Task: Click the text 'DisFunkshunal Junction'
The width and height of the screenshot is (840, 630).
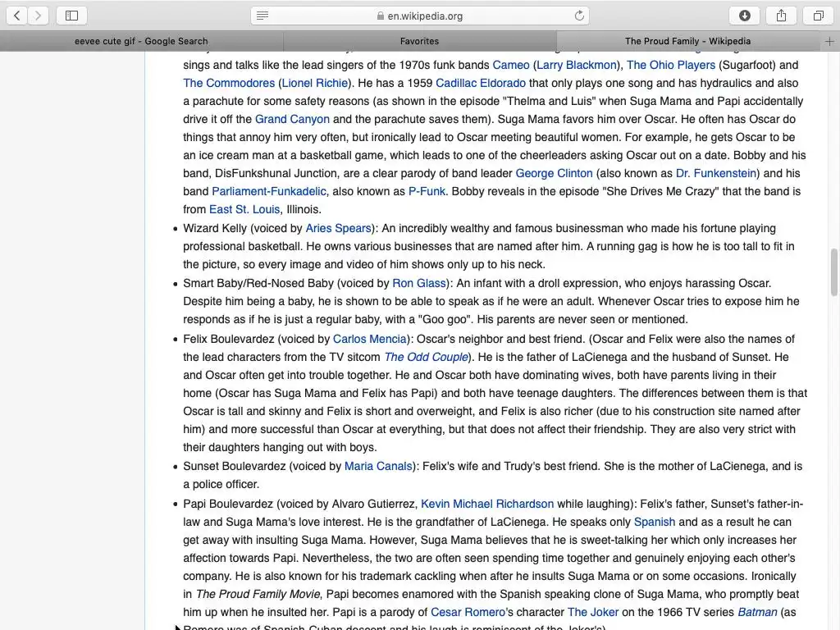Action: click(x=276, y=173)
